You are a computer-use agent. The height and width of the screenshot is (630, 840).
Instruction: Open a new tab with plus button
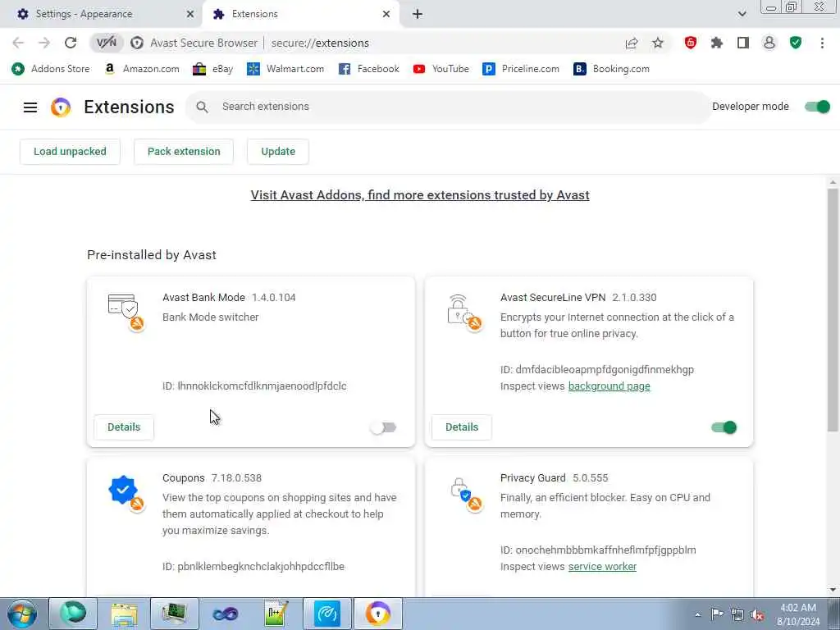pyautogui.click(x=418, y=14)
